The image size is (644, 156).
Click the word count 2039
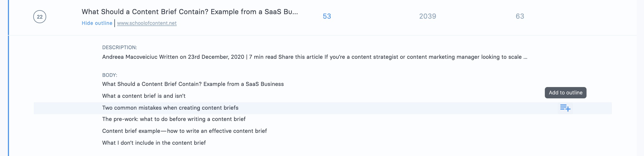point(428,16)
